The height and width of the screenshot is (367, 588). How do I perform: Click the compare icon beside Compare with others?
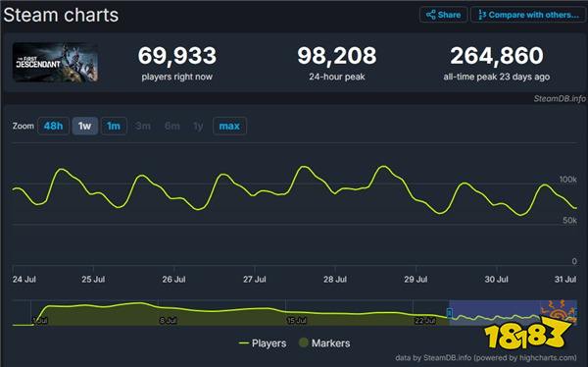(482, 15)
